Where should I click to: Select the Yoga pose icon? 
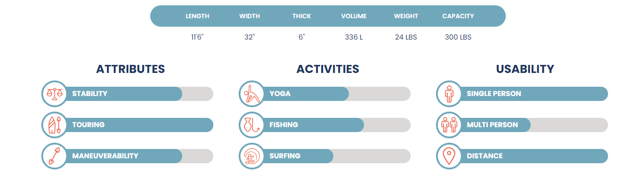click(252, 94)
